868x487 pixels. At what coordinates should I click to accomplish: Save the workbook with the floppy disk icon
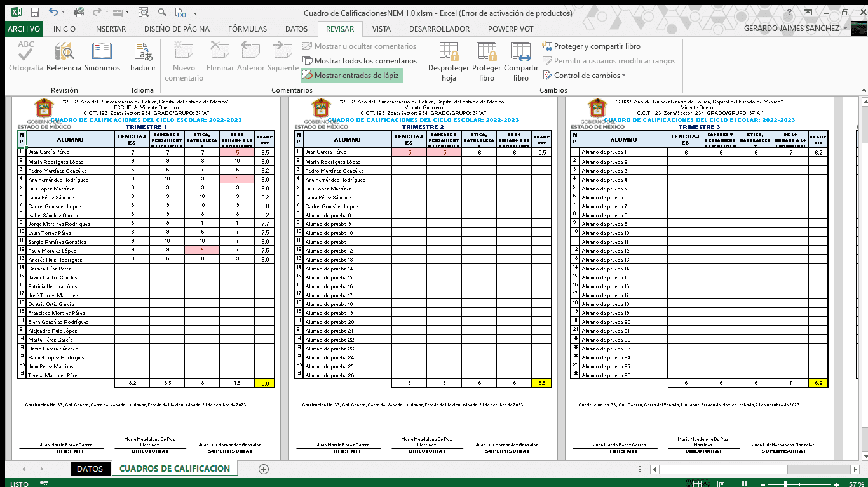click(x=35, y=12)
